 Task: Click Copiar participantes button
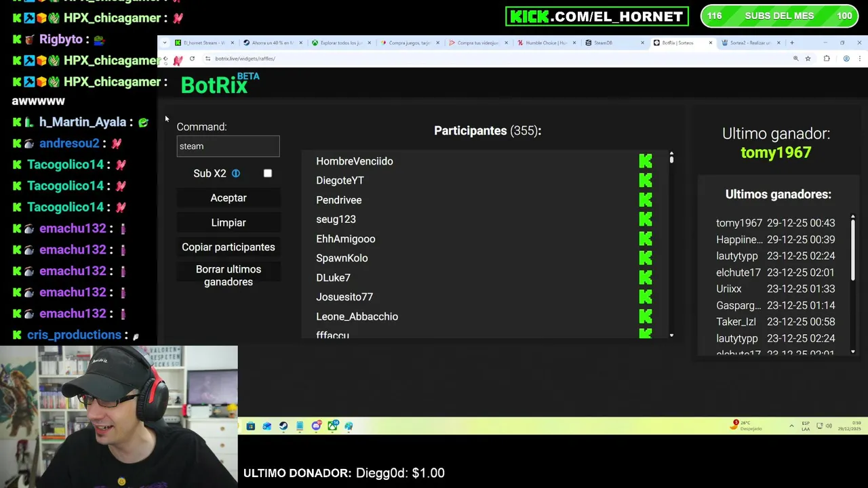(229, 247)
